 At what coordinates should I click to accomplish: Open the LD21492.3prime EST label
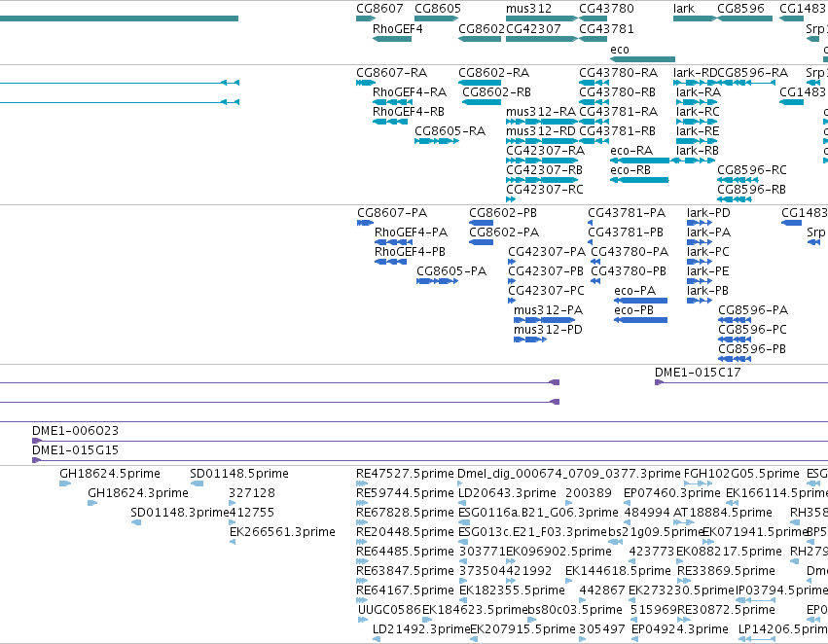click(421, 630)
